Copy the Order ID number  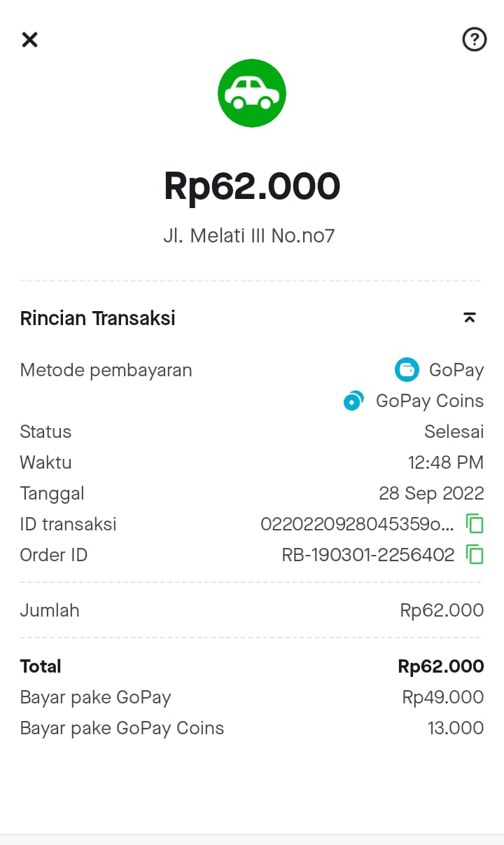tap(475, 555)
